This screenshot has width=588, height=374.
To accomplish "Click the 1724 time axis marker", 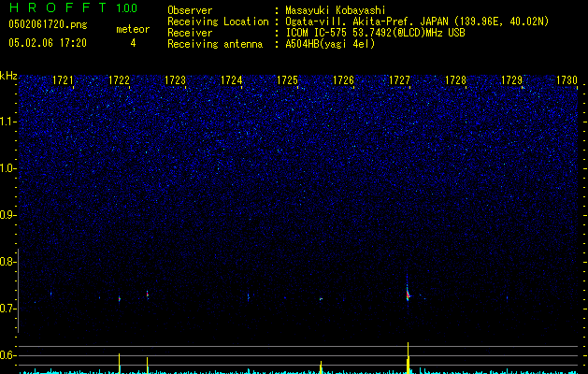I will click(232, 80).
